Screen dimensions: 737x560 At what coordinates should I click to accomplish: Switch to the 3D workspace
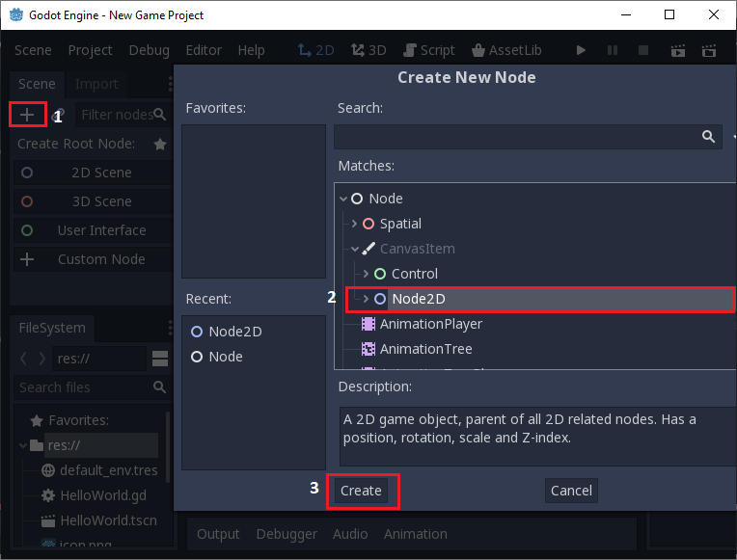[368, 50]
